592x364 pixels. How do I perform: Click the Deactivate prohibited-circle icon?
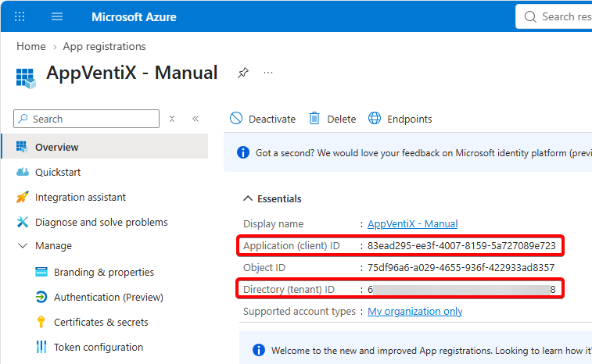[x=236, y=119]
